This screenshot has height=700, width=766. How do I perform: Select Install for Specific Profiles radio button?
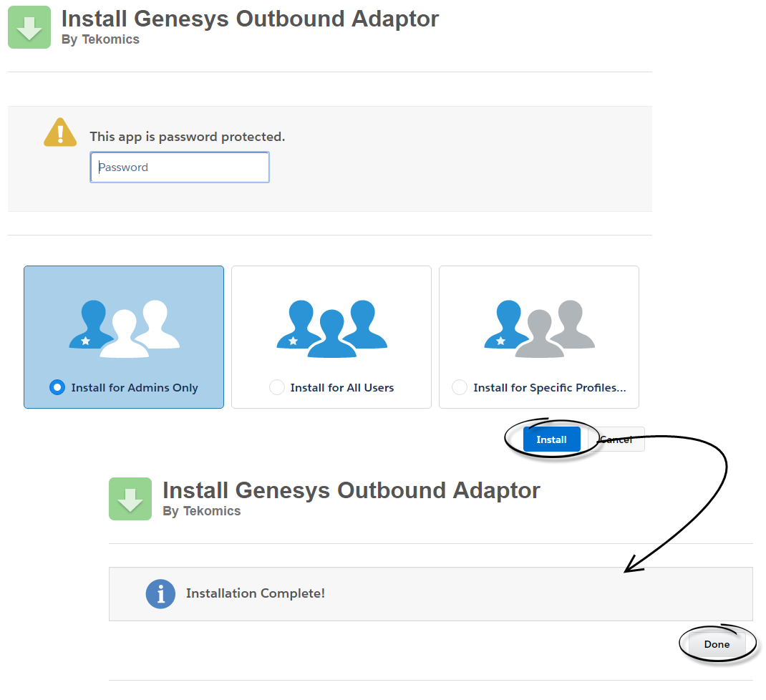[460, 387]
